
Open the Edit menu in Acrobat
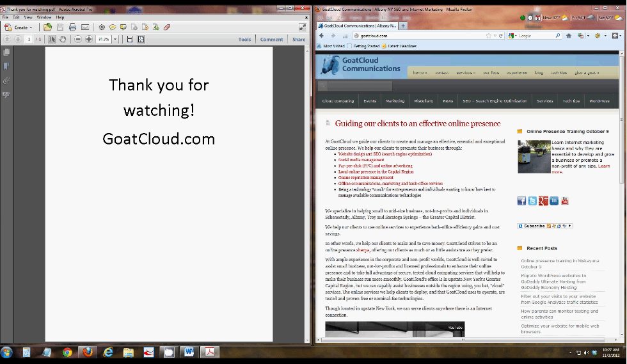point(17,17)
